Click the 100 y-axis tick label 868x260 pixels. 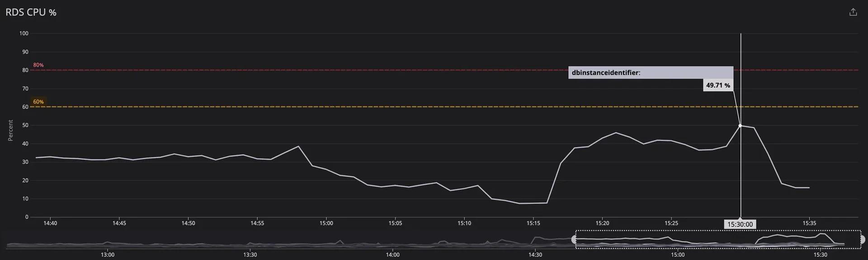(x=24, y=33)
